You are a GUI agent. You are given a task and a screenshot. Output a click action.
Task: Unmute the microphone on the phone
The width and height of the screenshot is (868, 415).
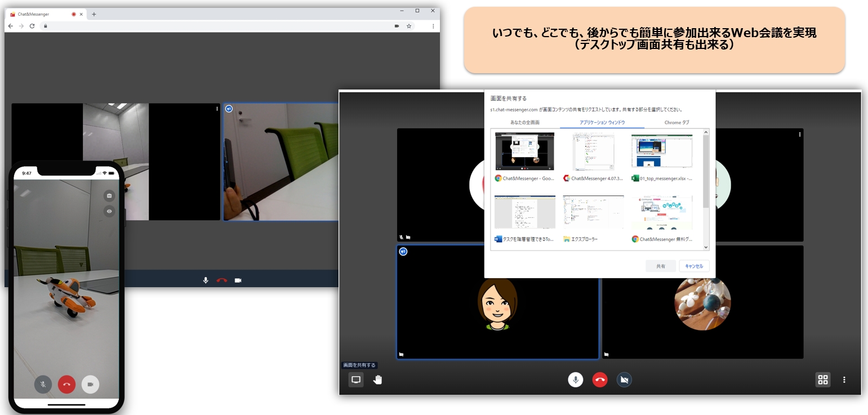point(43,385)
